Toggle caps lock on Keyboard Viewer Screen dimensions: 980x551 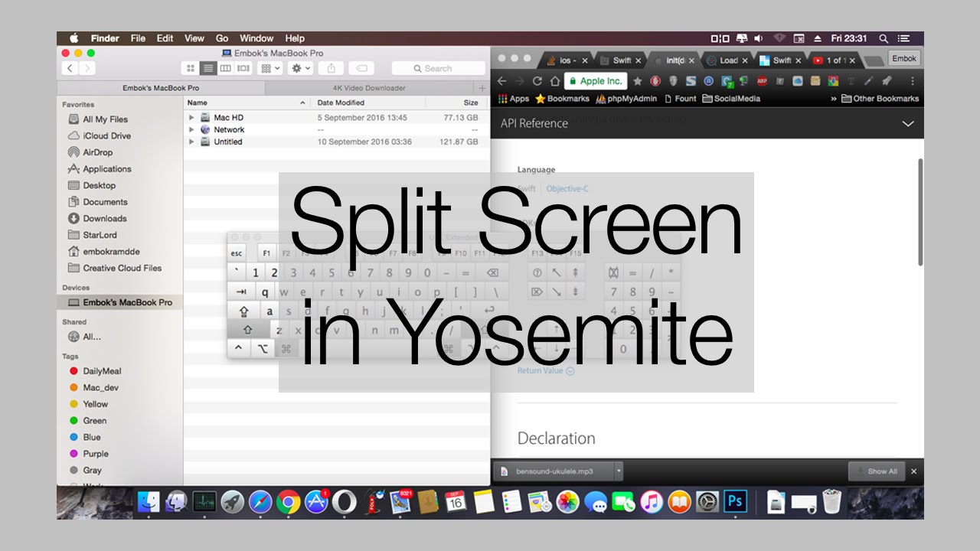pos(244,311)
